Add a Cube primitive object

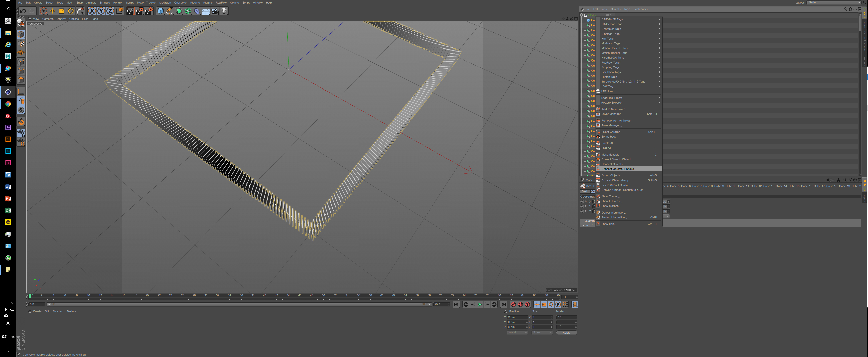[160, 11]
